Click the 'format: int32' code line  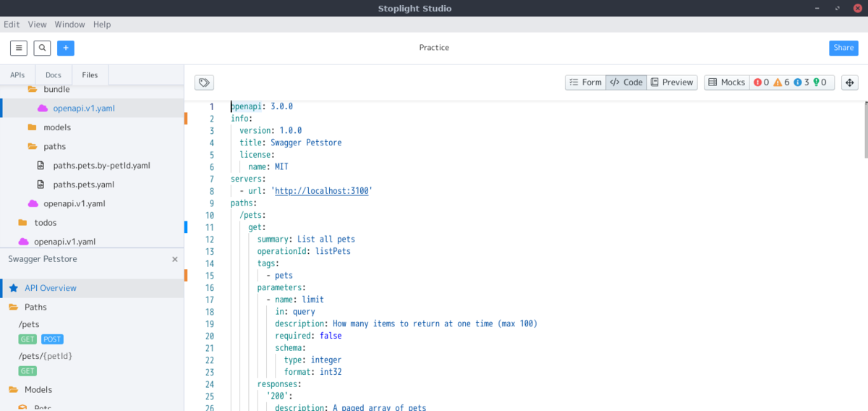pyautogui.click(x=312, y=372)
